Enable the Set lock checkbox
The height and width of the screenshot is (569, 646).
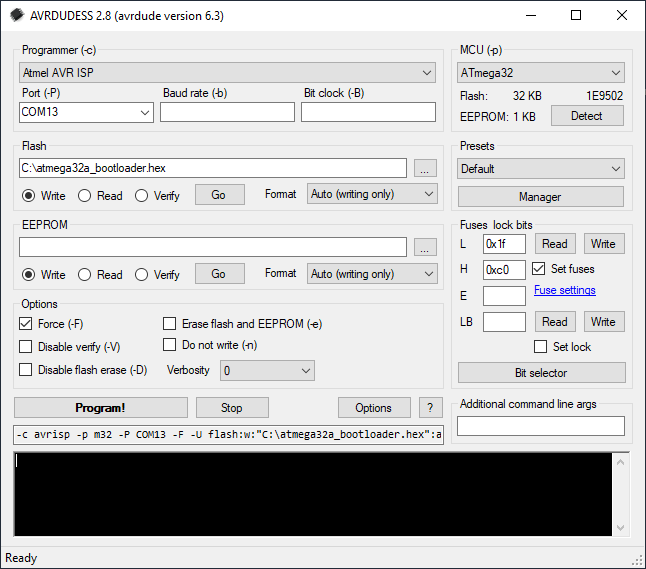pos(541,347)
